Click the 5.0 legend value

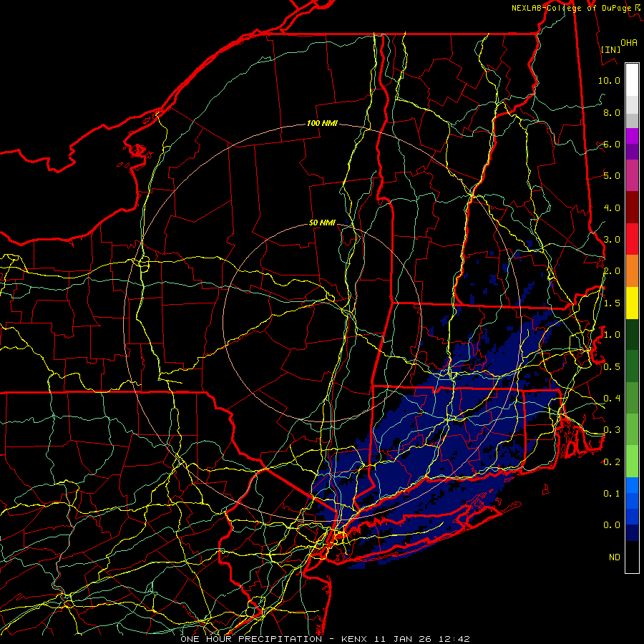click(612, 176)
